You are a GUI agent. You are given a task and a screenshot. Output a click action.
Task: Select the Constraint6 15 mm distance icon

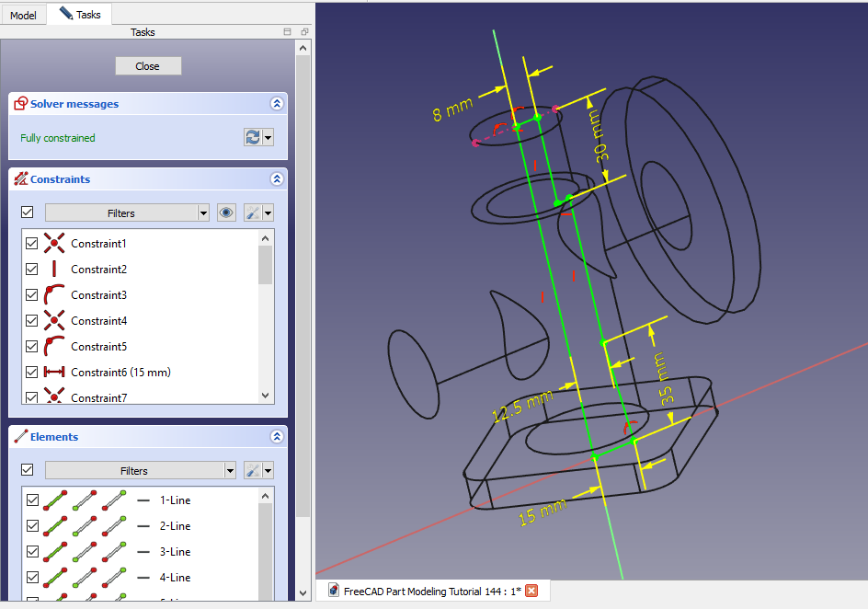click(x=53, y=373)
